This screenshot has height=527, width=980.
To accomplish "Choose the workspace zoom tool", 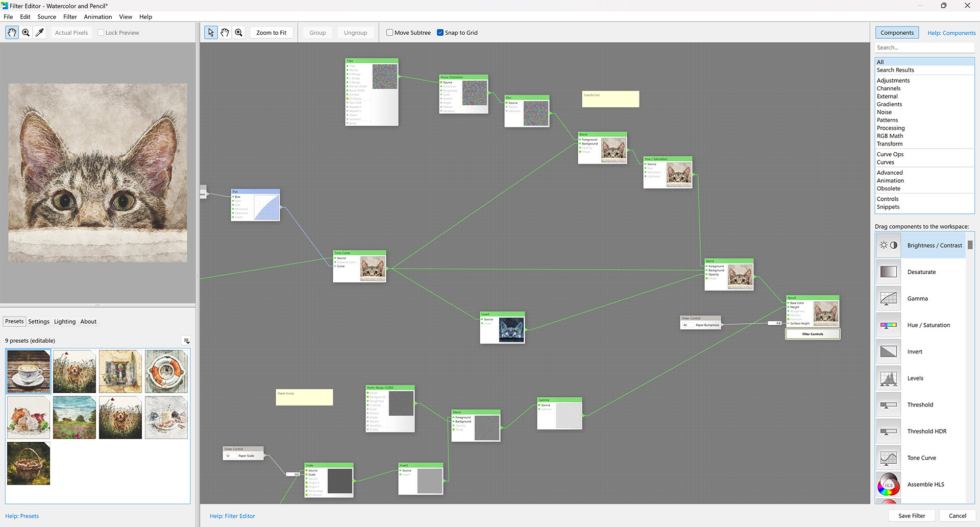I will point(238,33).
